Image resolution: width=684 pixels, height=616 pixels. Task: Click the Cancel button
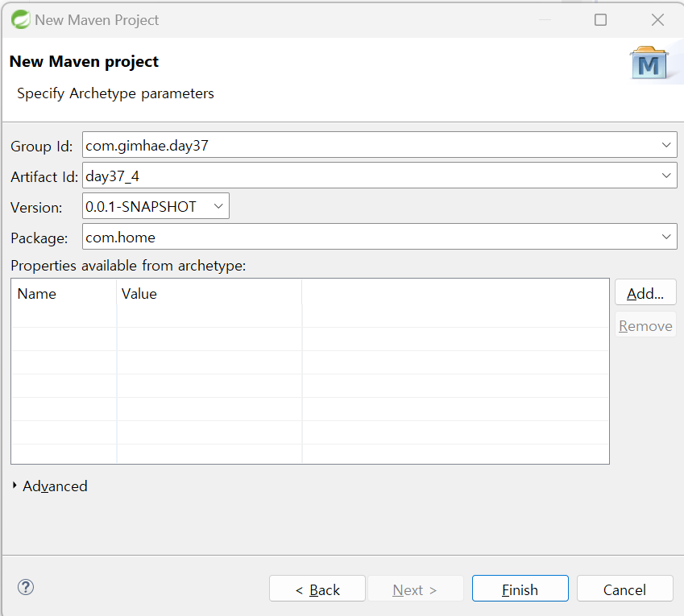point(624,588)
